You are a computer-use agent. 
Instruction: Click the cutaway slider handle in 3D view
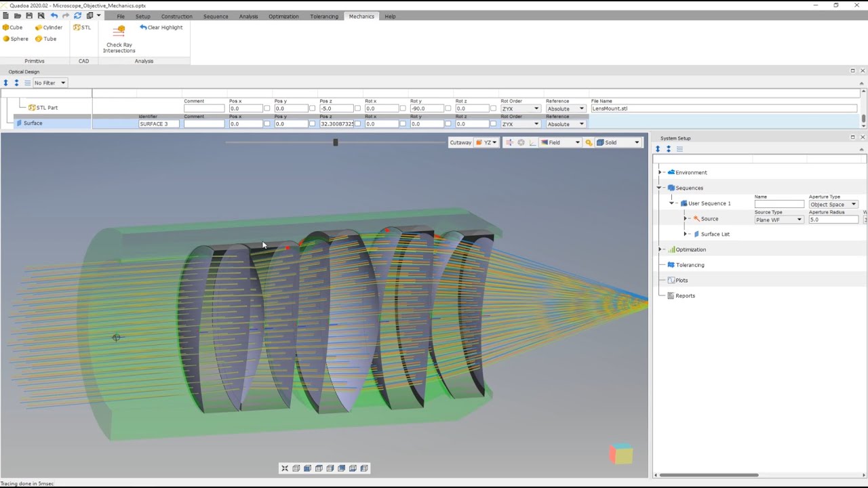(335, 142)
